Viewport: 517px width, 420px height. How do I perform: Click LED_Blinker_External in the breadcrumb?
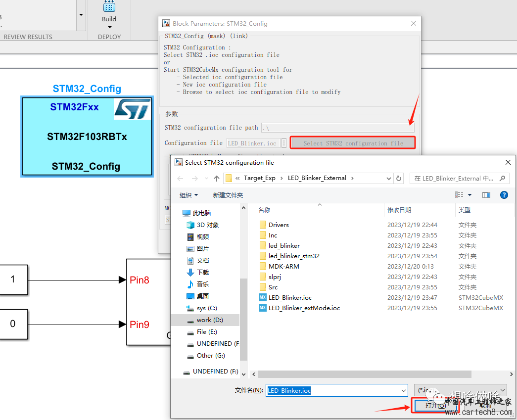(x=317, y=178)
